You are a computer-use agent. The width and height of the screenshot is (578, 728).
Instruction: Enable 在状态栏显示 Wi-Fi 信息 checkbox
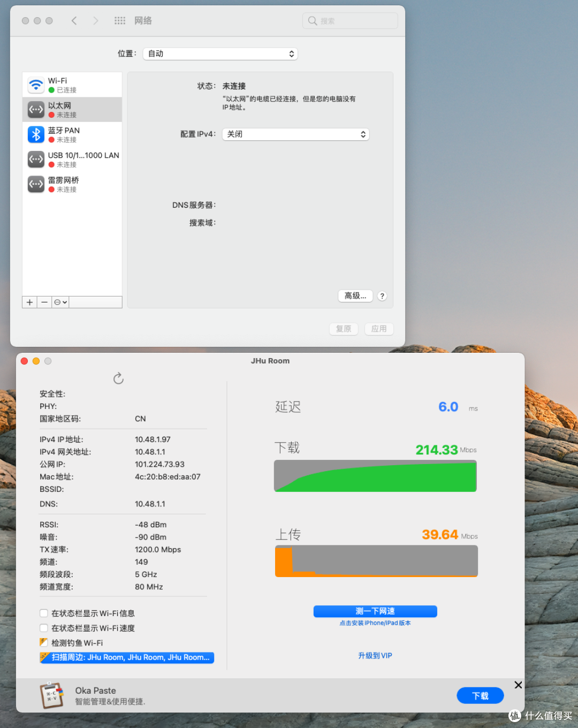[44, 613]
